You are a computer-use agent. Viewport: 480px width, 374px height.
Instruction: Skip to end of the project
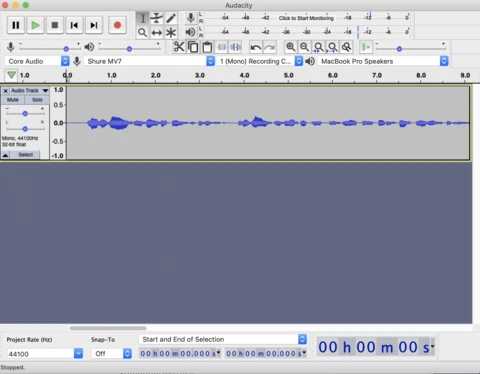click(x=94, y=25)
